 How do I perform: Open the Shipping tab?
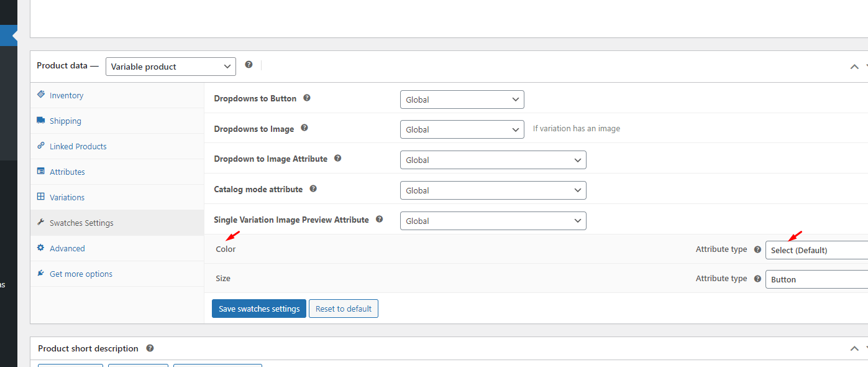coord(117,121)
